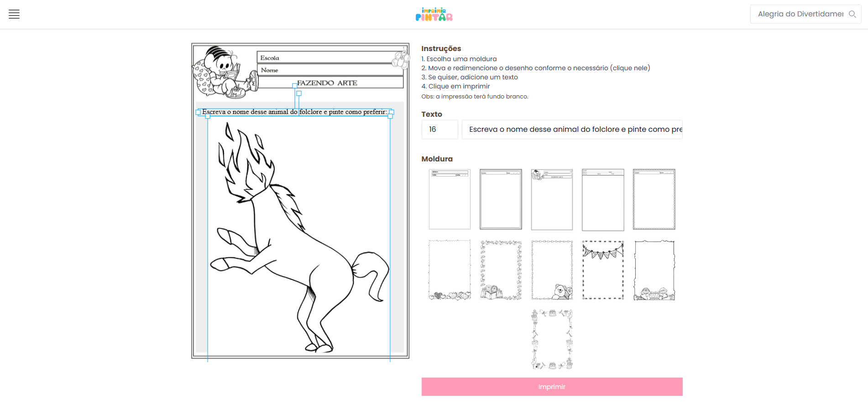Select the Fazendo Arte character frame

click(552, 199)
